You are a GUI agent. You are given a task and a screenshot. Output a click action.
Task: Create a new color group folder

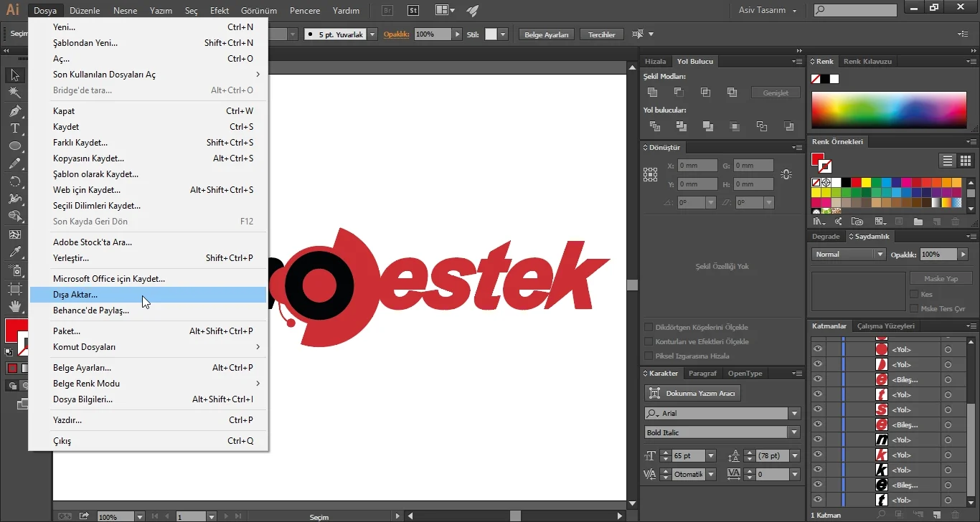click(x=918, y=222)
